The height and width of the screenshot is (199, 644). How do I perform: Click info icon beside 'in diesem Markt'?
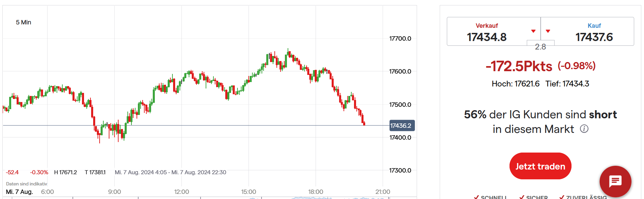pos(584,129)
